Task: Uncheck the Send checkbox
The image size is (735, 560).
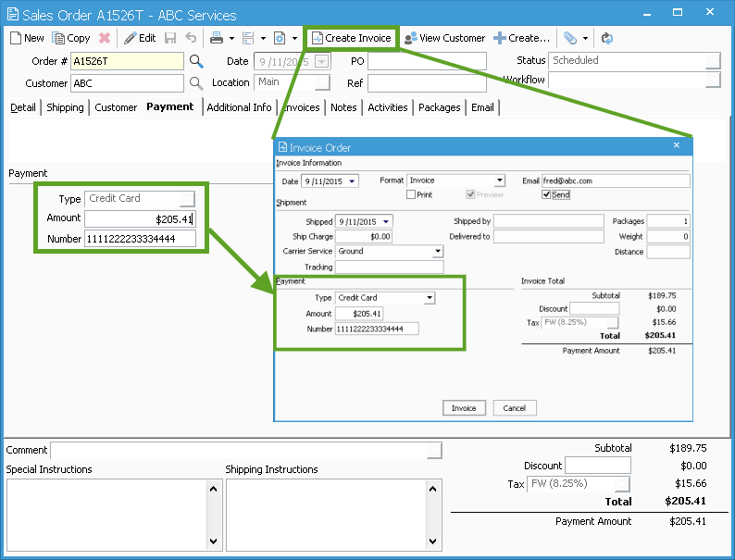Action: [546, 194]
